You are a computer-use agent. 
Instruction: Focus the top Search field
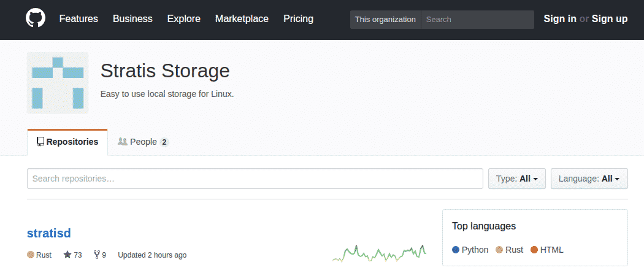click(x=477, y=19)
